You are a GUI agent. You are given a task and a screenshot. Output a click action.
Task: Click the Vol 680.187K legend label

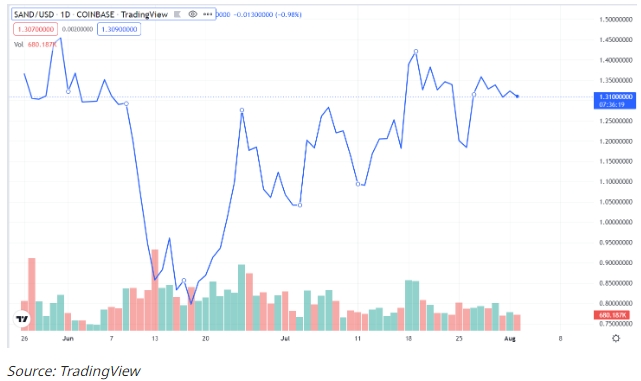tap(34, 45)
